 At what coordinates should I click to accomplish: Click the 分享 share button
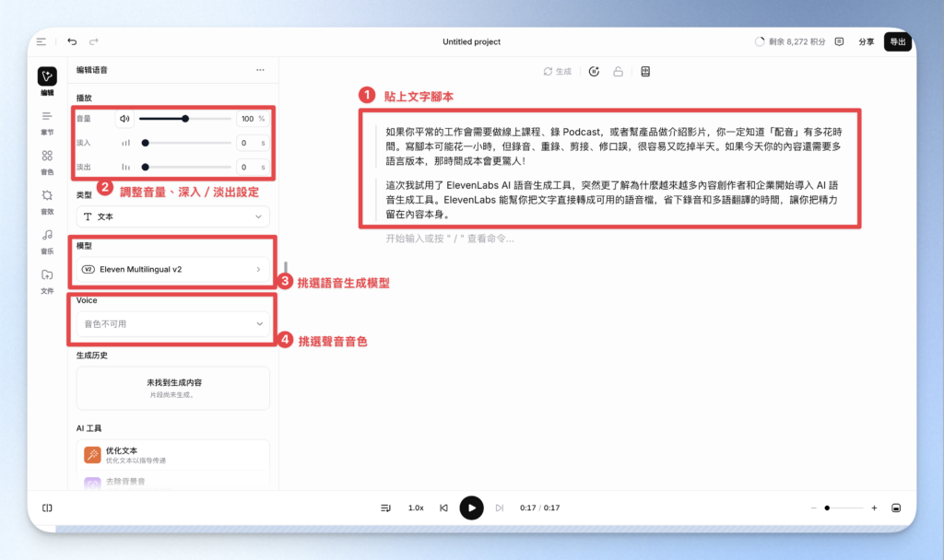867,41
